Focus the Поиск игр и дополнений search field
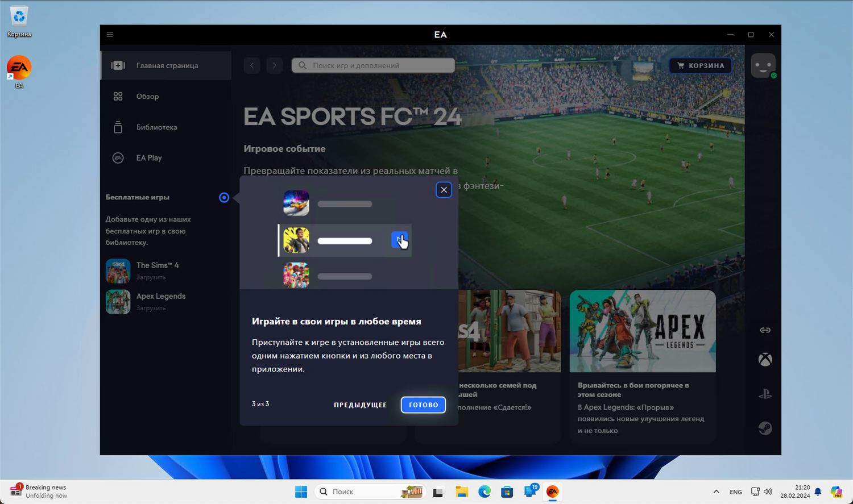853x504 pixels. [373, 65]
